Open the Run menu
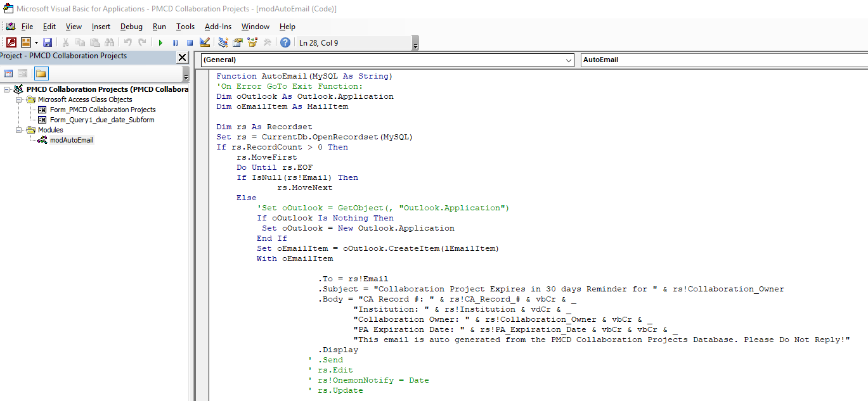Screen dimensions: 868x401 point(159,27)
